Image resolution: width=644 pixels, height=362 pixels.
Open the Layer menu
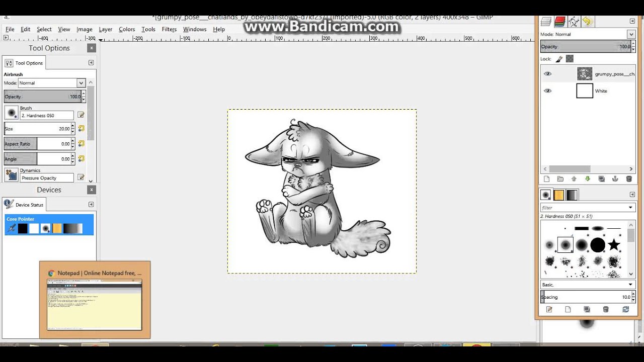coord(106,29)
